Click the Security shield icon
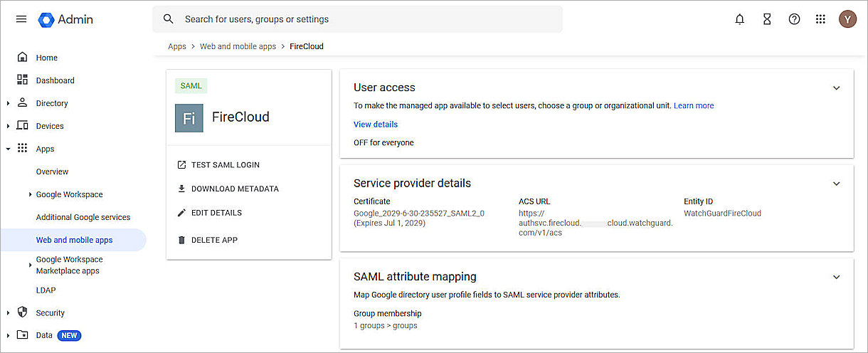This screenshot has width=868, height=353. 22,312
